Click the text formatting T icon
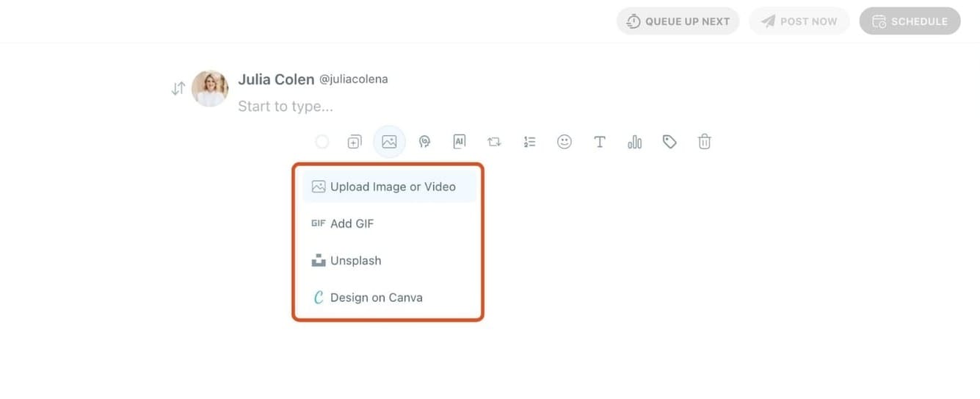Image resolution: width=980 pixels, height=399 pixels. [600, 142]
